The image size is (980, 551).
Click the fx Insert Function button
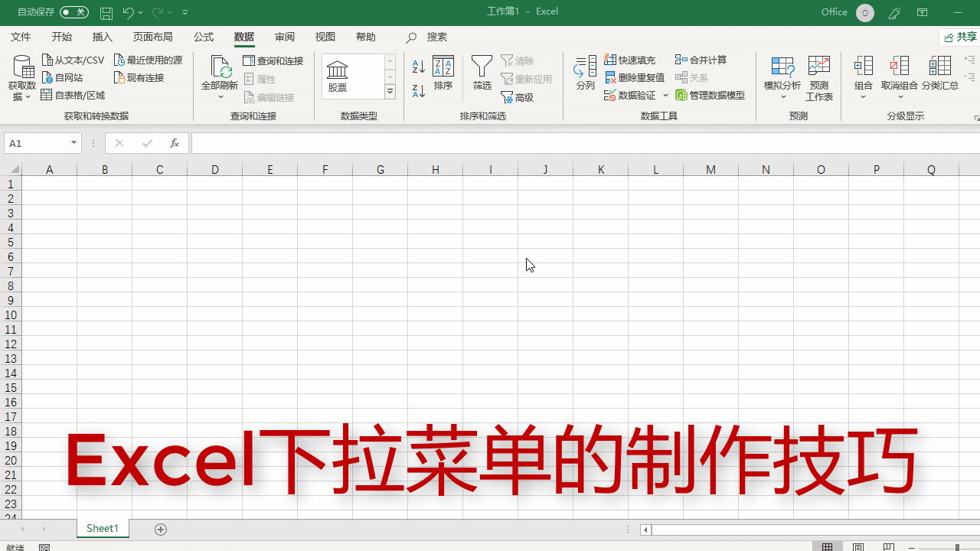175,143
